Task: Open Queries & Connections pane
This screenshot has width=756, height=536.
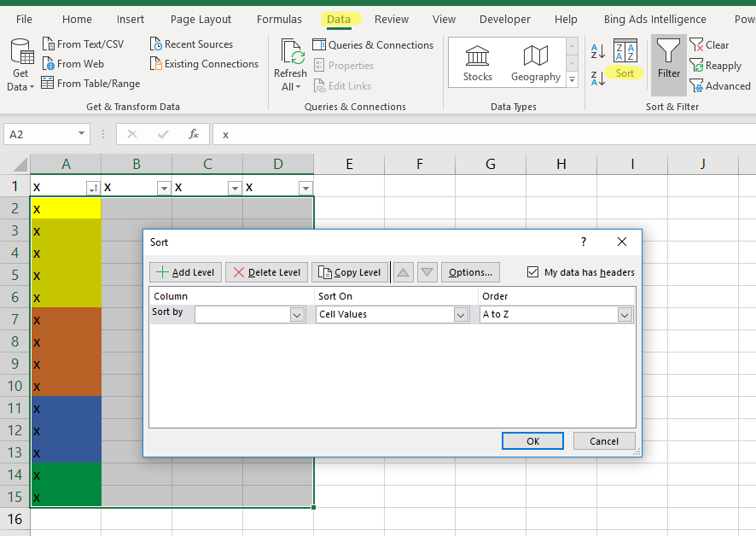Action: [373, 45]
